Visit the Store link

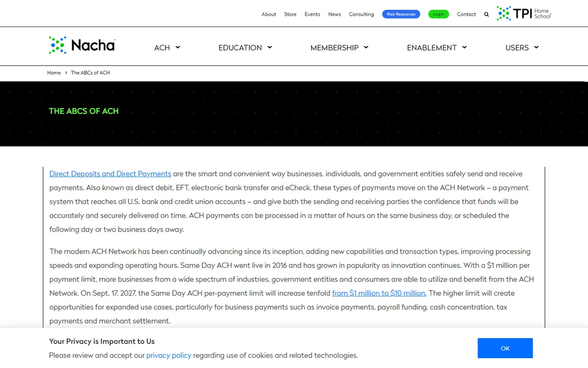click(x=290, y=14)
